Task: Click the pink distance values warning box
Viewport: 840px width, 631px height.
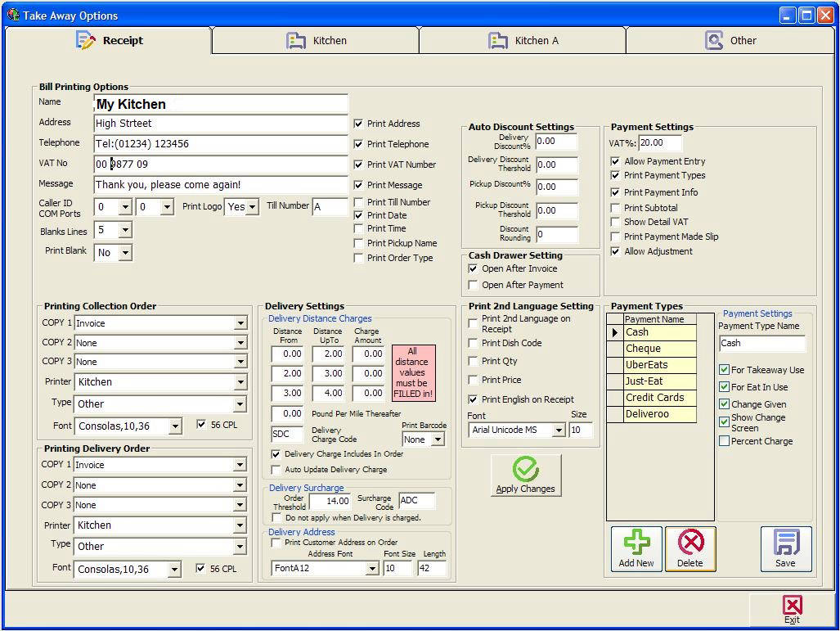Action: 412,372
